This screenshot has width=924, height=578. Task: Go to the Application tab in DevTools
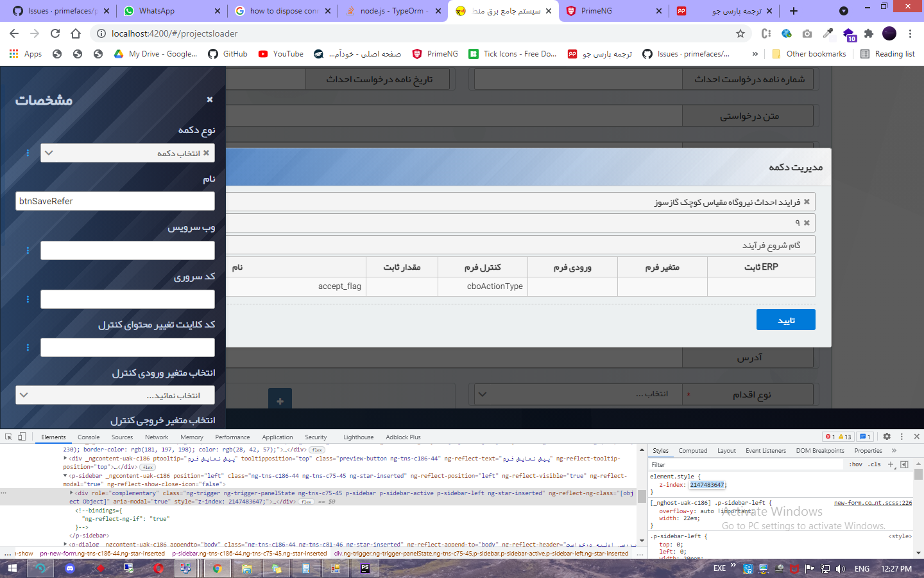click(x=277, y=437)
